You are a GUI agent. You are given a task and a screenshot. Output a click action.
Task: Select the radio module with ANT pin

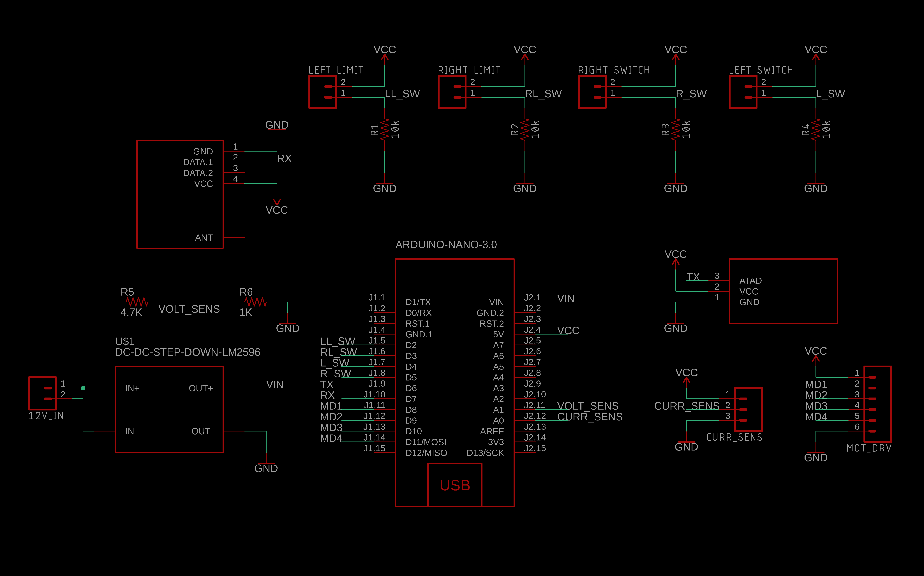pos(180,194)
